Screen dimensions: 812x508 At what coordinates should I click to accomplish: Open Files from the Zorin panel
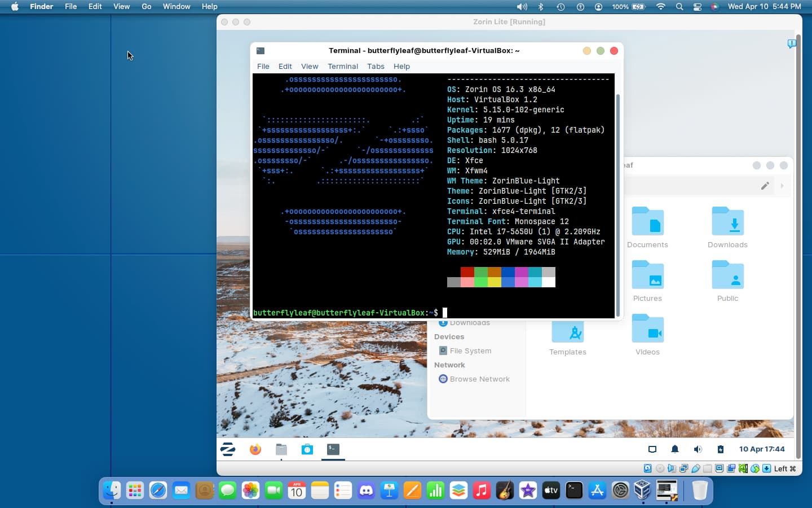tap(281, 449)
